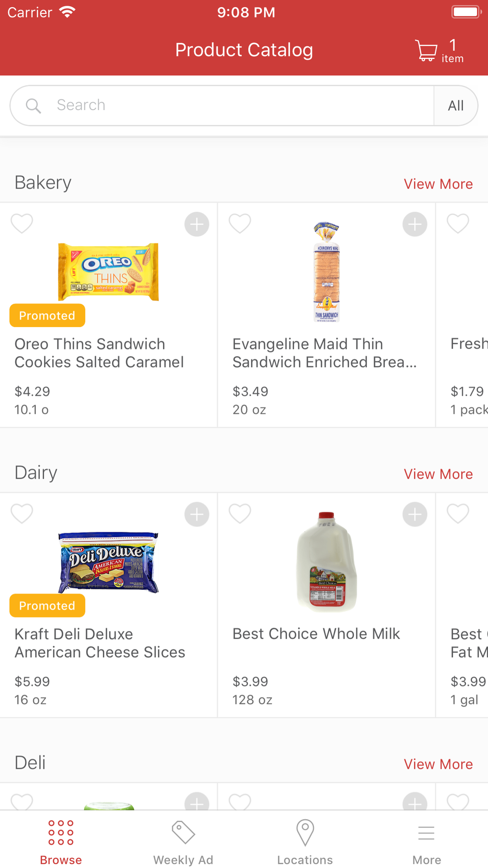View more Deli products
Screen dimensions: 488x868
438,764
